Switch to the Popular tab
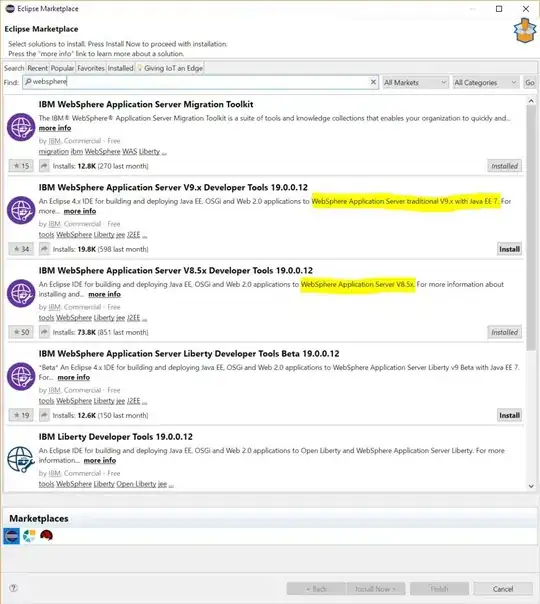This screenshot has height=604, width=540. pyautogui.click(x=62, y=68)
